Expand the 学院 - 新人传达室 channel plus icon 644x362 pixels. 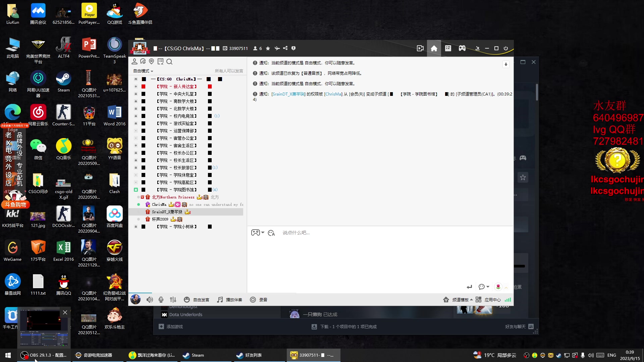[x=136, y=86]
